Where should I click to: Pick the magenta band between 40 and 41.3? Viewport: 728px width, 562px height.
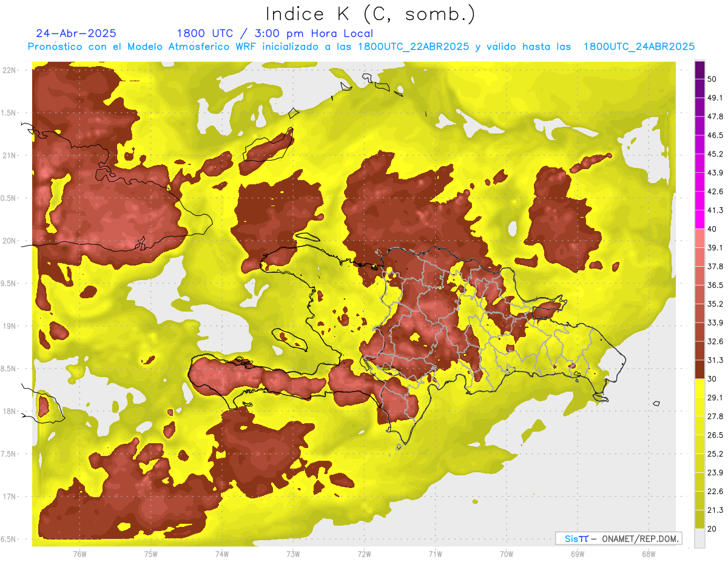[699, 219]
